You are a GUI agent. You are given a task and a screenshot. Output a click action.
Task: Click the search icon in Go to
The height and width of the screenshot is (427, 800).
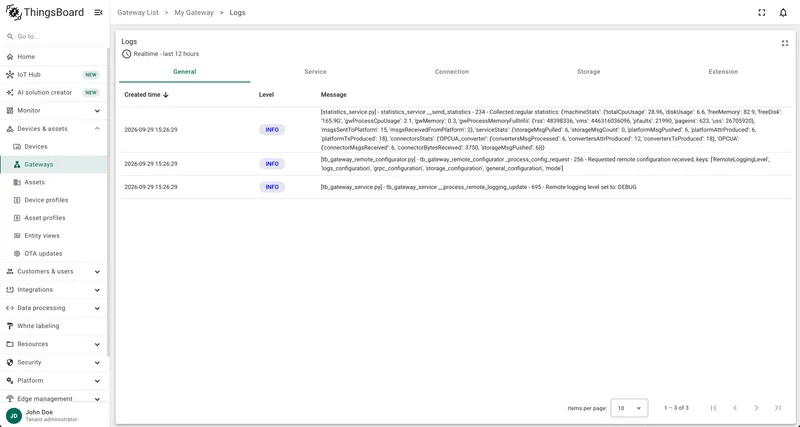click(x=10, y=37)
